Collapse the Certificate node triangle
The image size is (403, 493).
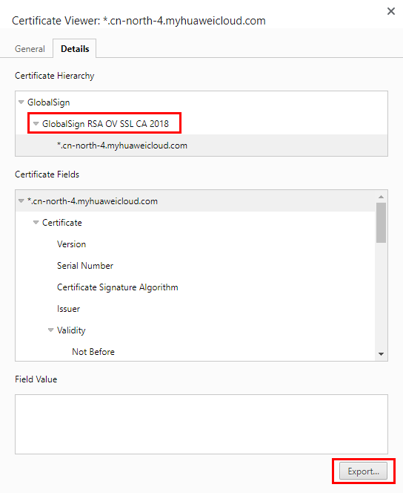(36, 222)
